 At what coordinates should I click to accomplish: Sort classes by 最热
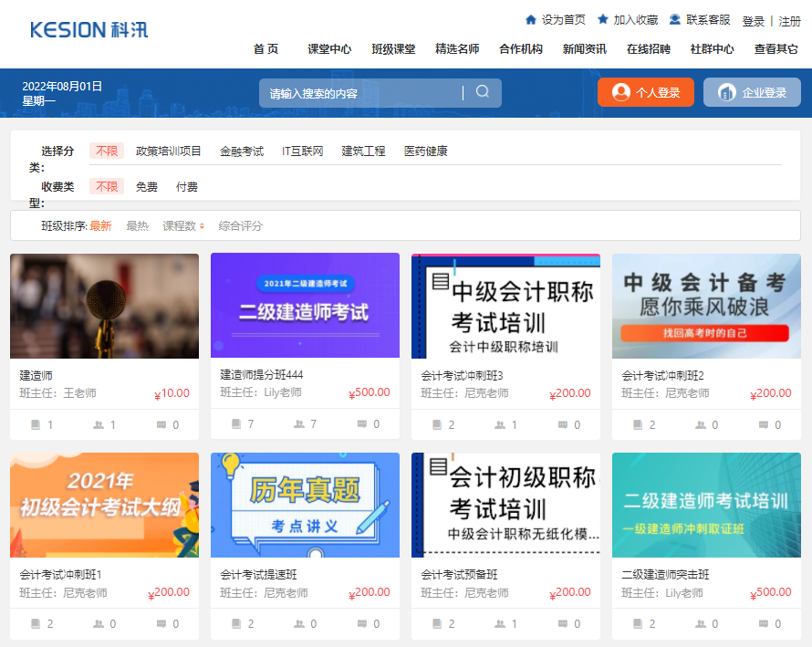[x=137, y=224]
